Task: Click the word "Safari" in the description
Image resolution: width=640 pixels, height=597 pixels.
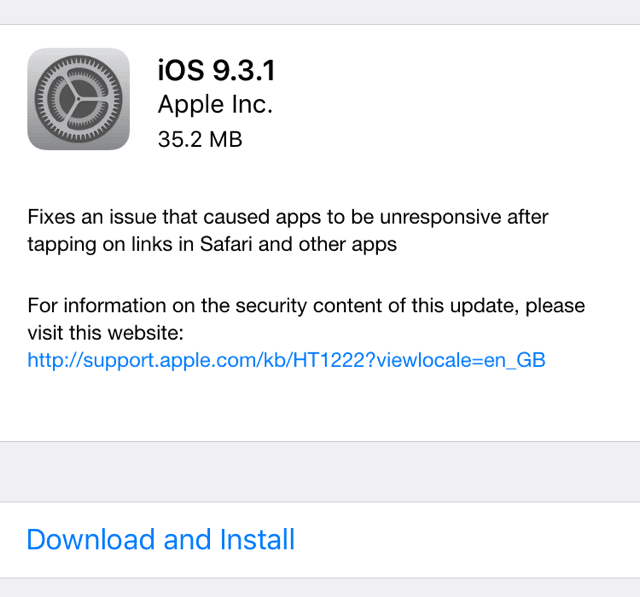Action: [x=226, y=244]
